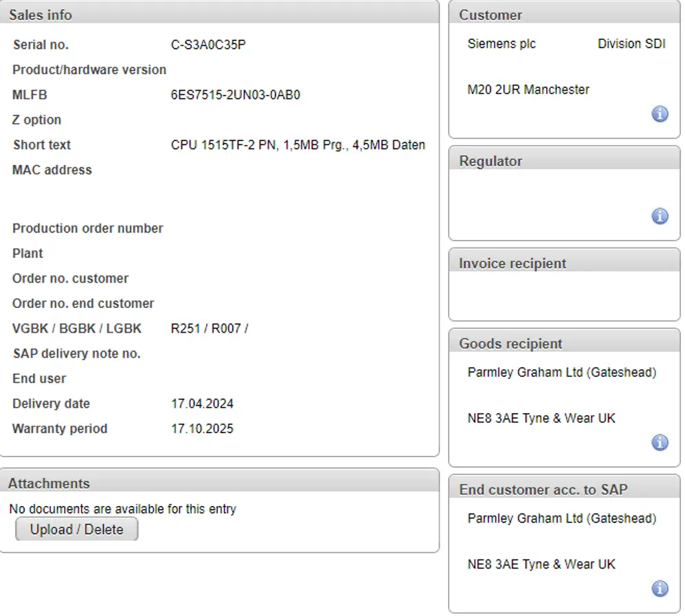
Task: Click Division SDI in Customer panel
Action: click(x=631, y=44)
